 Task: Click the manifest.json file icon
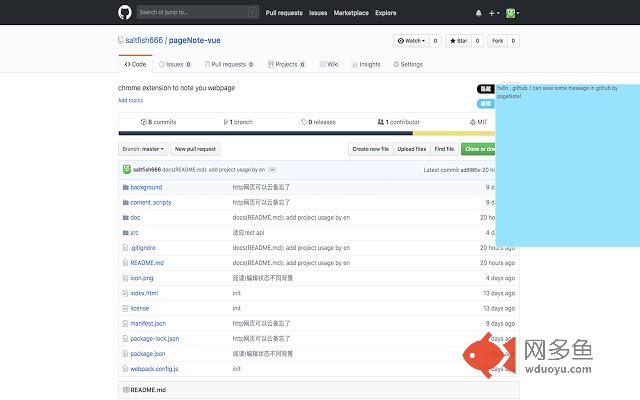[125, 323]
